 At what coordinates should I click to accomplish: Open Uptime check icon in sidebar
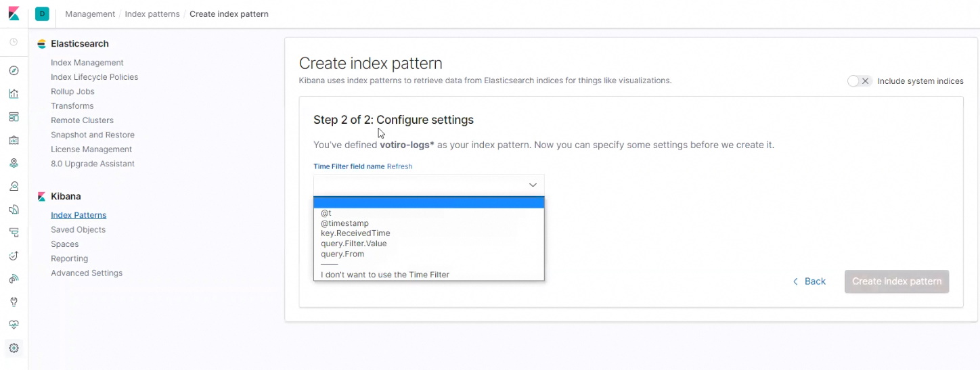14,256
